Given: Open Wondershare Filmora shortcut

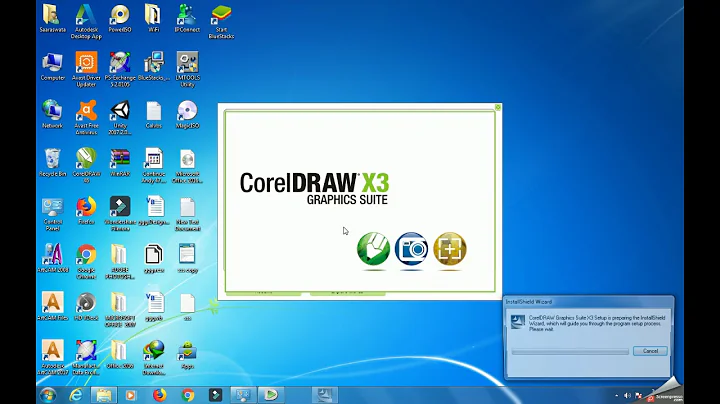Looking at the screenshot, I should click(120, 214).
